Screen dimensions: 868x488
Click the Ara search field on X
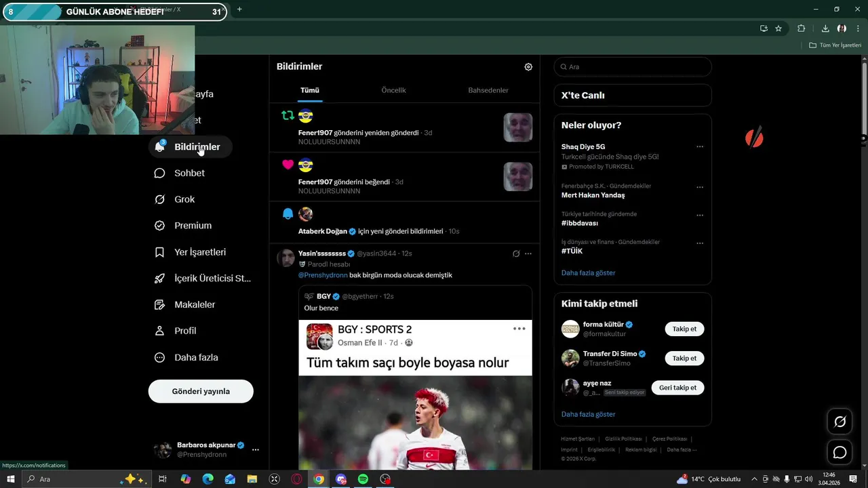point(633,67)
